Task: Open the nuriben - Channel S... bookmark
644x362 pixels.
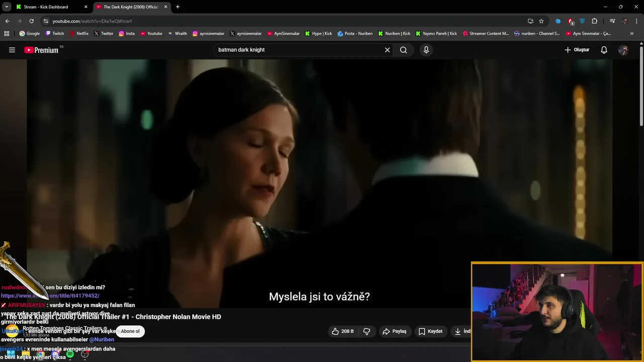Action: pyautogui.click(x=537, y=34)
